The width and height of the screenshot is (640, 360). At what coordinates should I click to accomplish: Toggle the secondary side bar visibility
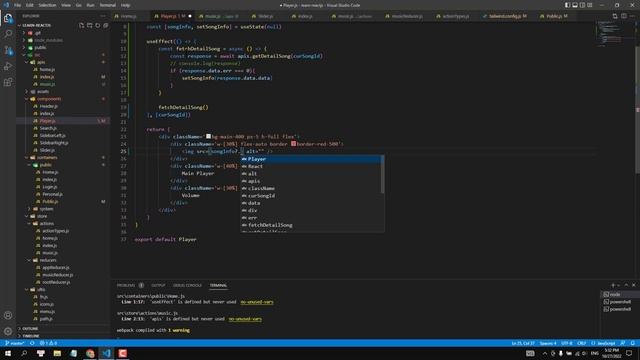point(582,5)
